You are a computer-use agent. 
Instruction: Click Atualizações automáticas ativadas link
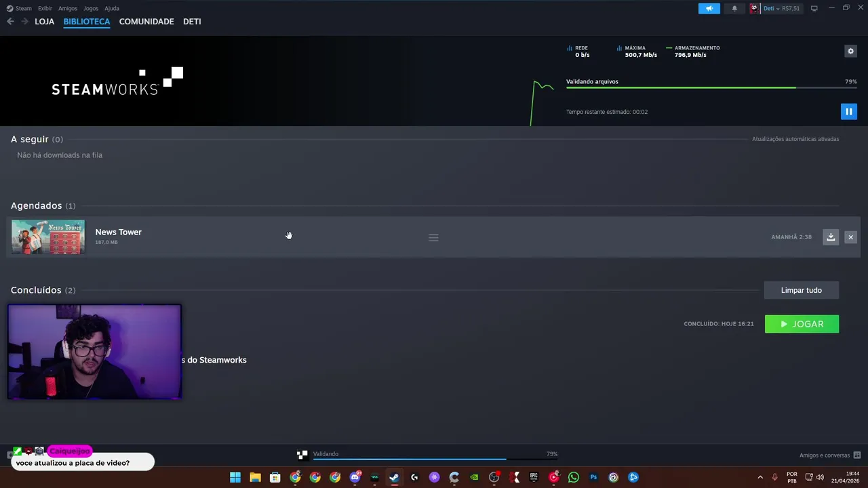pos(795,139)
